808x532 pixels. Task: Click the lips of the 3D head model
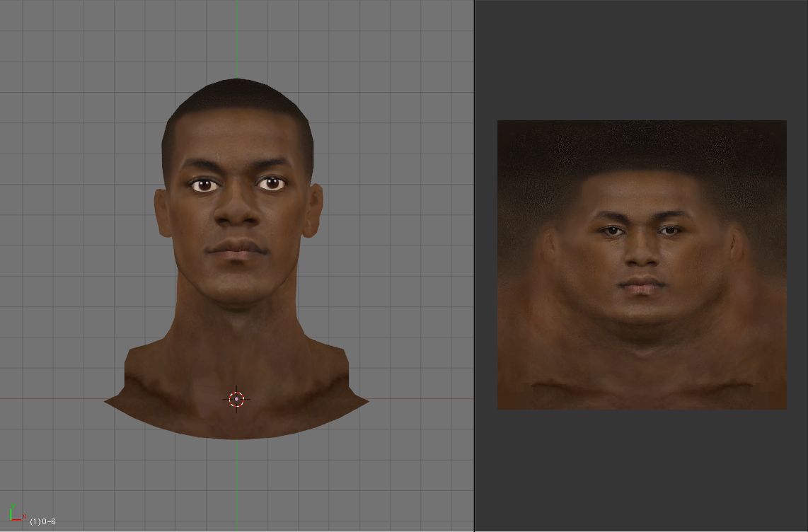point(238,249)
